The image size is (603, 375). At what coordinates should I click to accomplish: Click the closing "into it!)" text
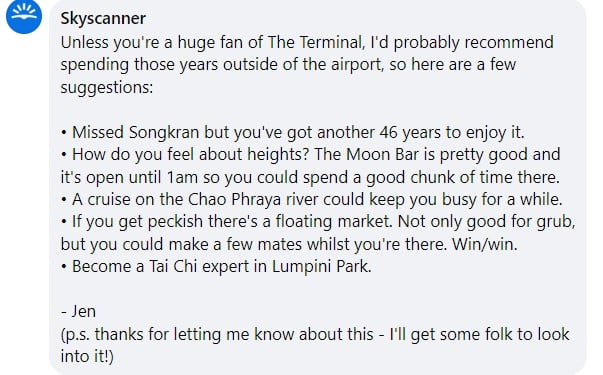click(x=87, y=356)
